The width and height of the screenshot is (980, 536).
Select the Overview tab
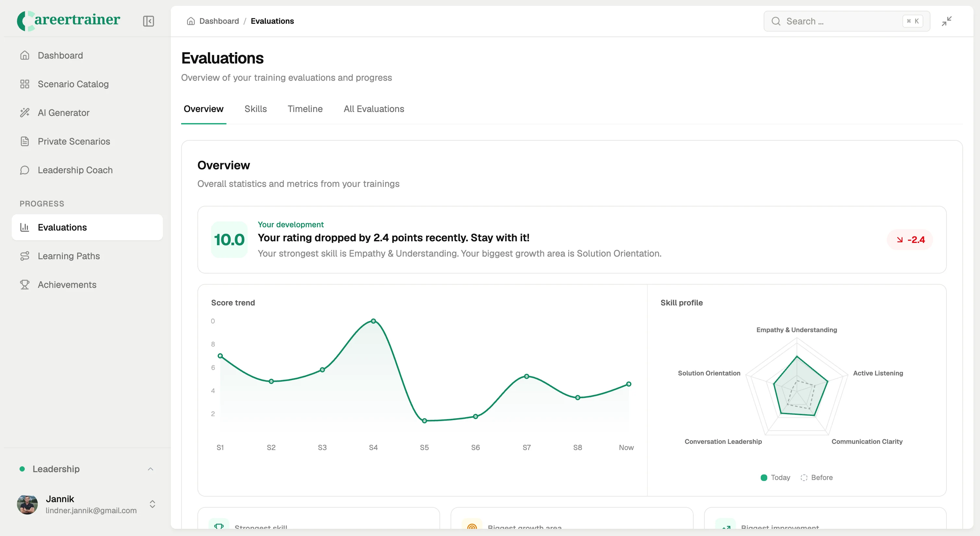(x=204, y=109)
